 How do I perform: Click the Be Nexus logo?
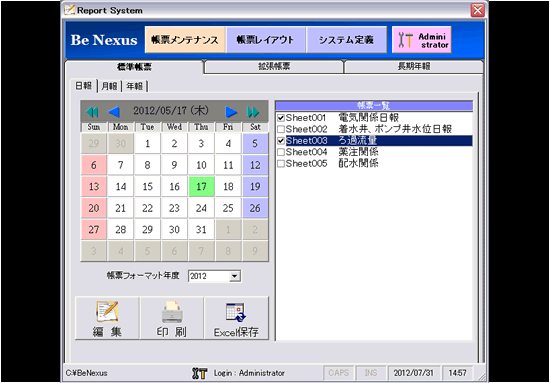click(x=104, y=40)
